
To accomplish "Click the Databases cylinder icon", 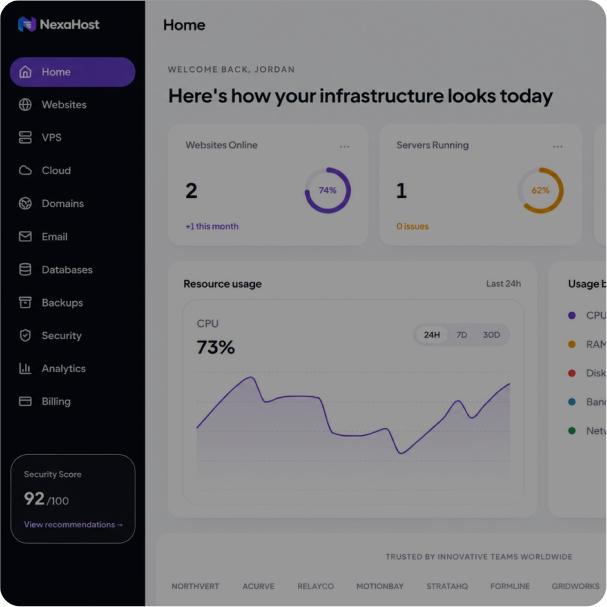I will 25,269.
